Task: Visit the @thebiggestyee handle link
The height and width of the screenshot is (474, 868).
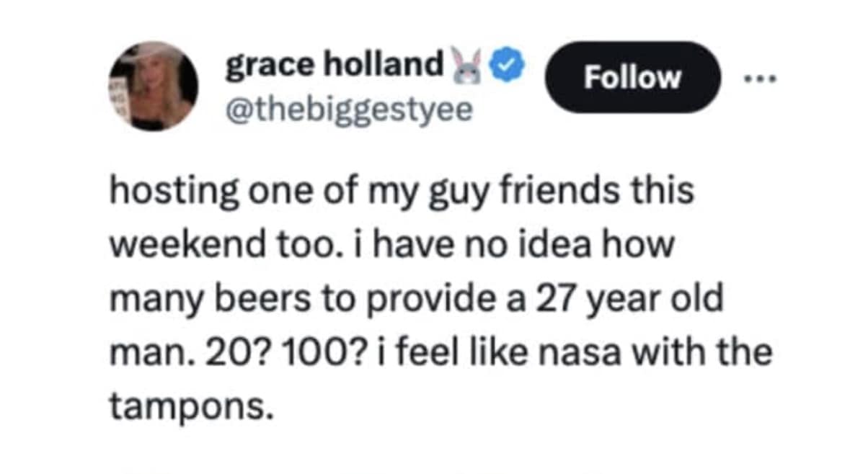Action: 349,109
